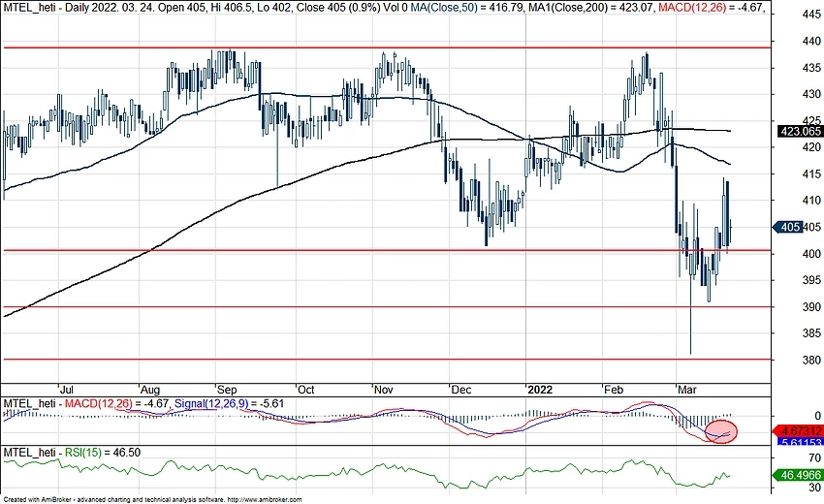Image resolution: width=824 pixels, height=504 pixels.
Task: Click the RSI(15) = 46.50 pane label
Action: click(x=102, y=453)
